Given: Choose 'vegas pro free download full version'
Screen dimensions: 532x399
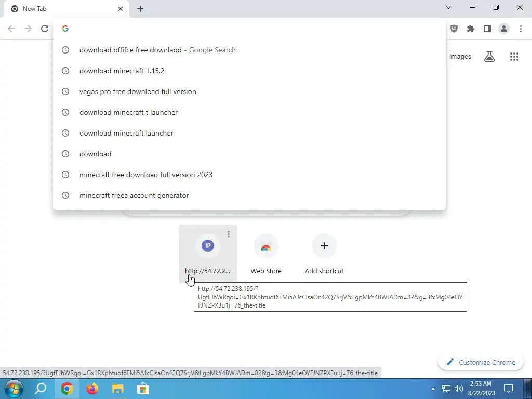Looking at the screenshot, I should (249, 91).
